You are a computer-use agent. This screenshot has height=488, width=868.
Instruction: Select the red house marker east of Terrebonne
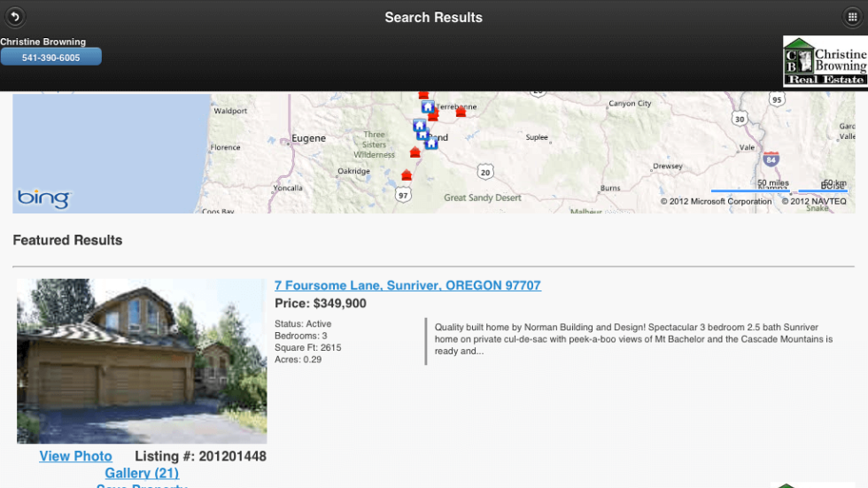point(461,112)
